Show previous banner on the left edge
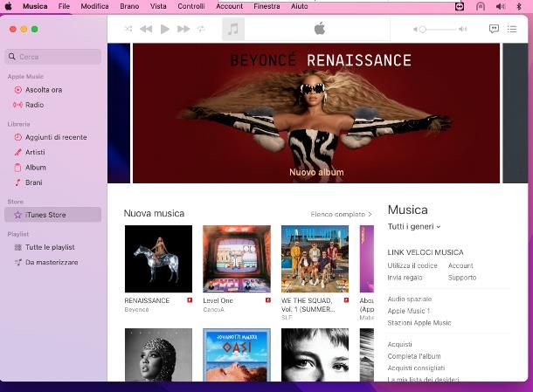Screen dimensions: 533x392 (x=119, y=113)
